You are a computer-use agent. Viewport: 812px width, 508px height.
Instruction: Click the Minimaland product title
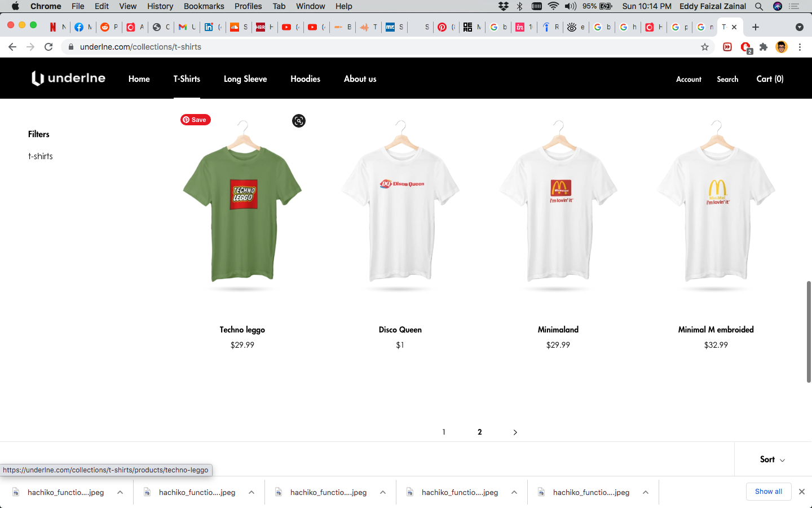(x=558, y=330)
